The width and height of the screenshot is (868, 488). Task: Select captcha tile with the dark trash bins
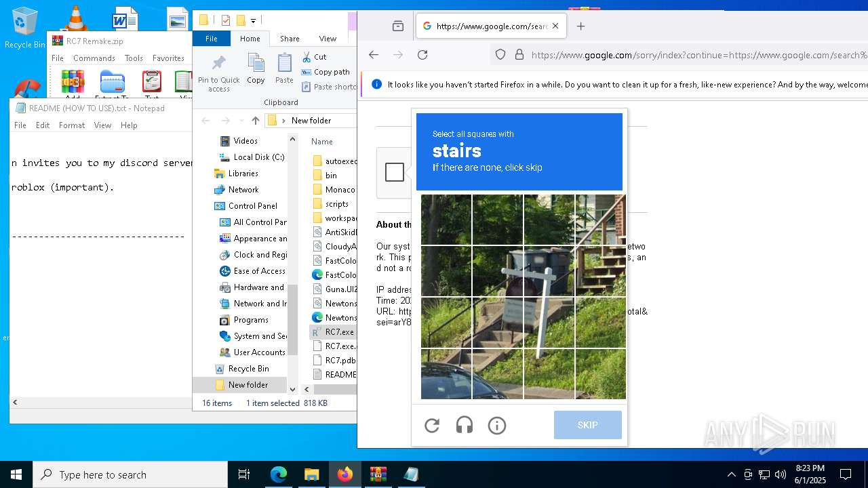pyautogui.click(x=549, y=271)
